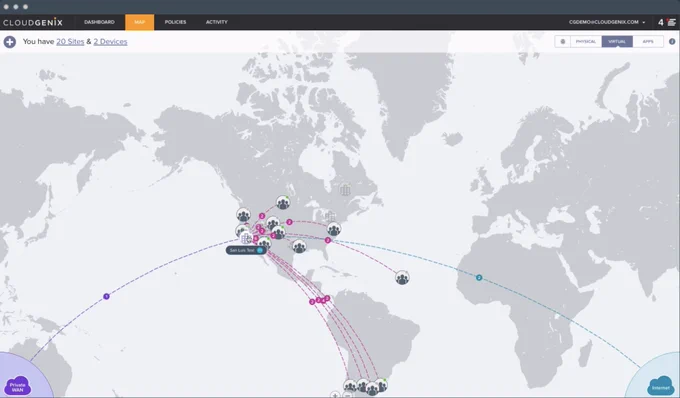680x398 pixels.
Task: Open the 2 Devices link
Action: (110, 42)
